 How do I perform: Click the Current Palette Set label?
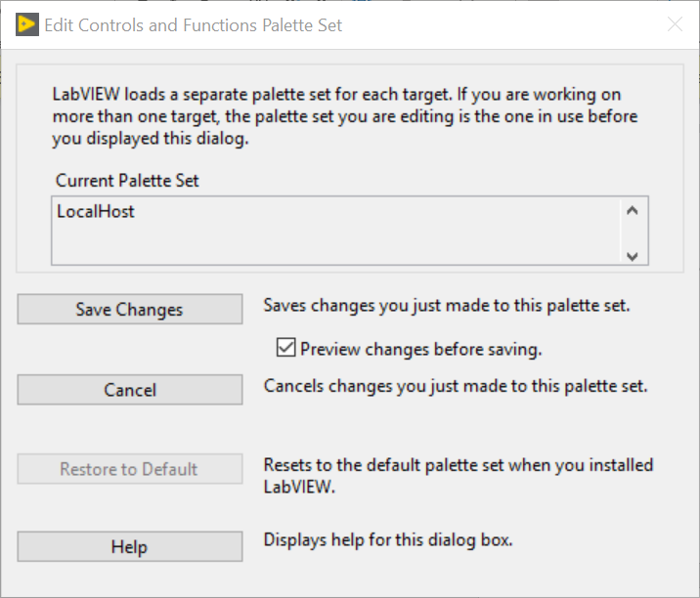point(127,181)
